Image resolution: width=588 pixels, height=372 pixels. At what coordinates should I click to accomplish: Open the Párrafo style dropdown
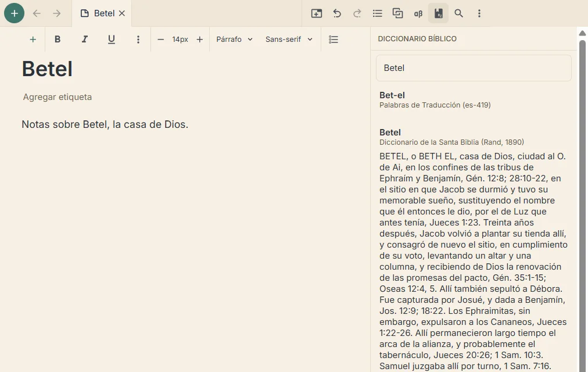(x=234, y=40)
